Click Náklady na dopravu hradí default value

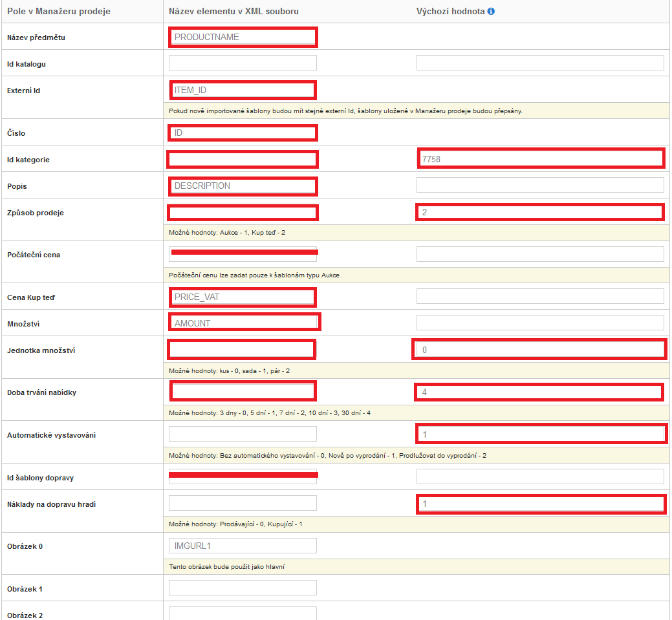click(539, 504)
